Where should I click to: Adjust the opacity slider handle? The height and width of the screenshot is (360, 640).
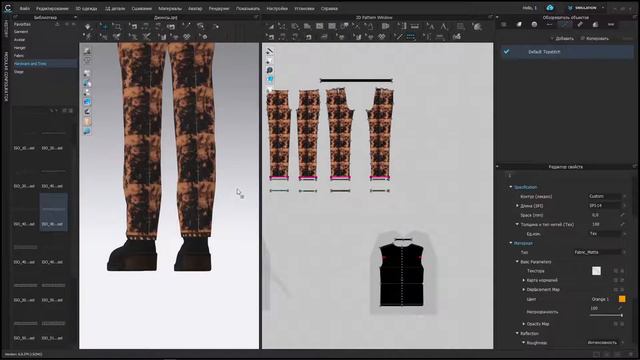622,315
